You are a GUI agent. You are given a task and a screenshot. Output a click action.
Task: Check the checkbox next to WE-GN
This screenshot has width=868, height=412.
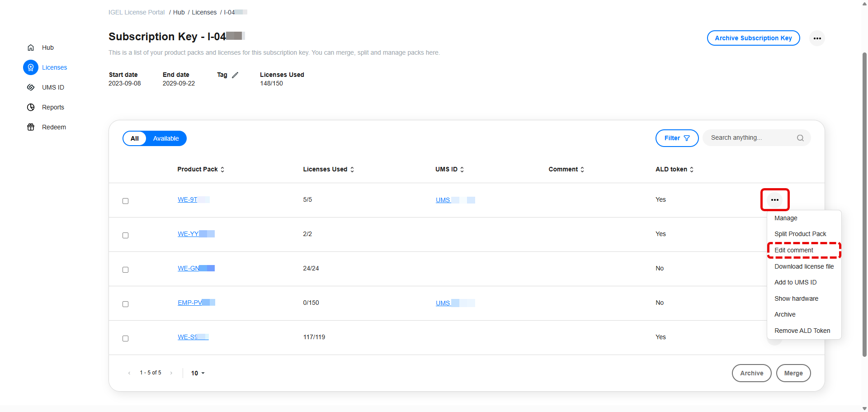click(x=126, y=270)
